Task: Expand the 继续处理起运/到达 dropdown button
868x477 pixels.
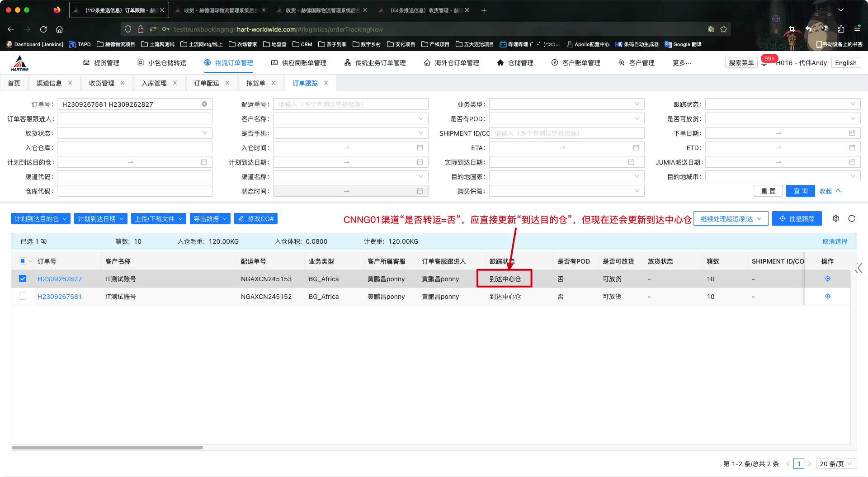Action: (x=731, y=218)
